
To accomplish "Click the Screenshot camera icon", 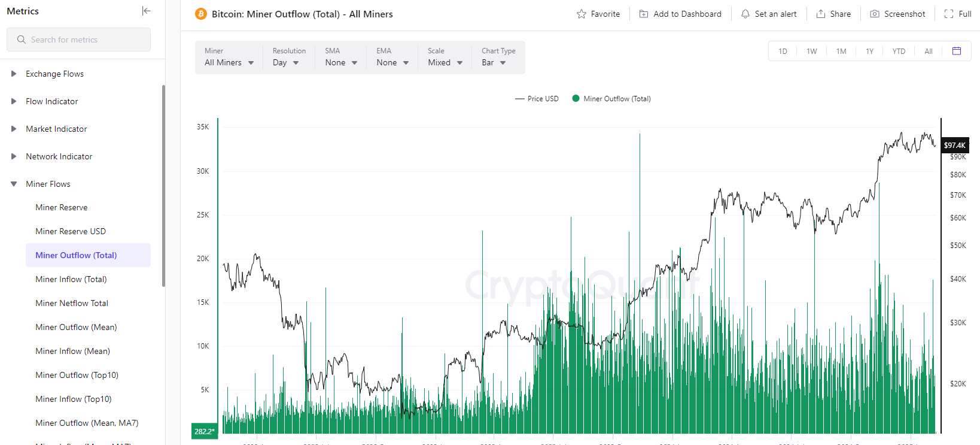I will [x=875, y=14].
